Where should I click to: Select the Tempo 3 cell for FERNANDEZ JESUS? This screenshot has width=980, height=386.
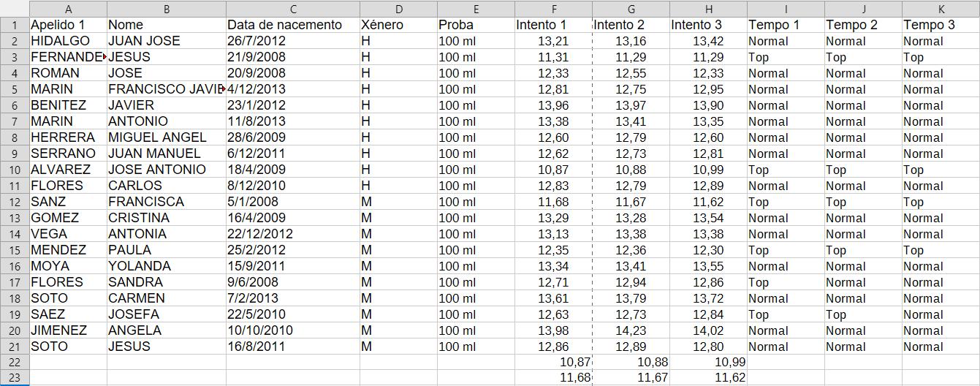tap(941, 57)
